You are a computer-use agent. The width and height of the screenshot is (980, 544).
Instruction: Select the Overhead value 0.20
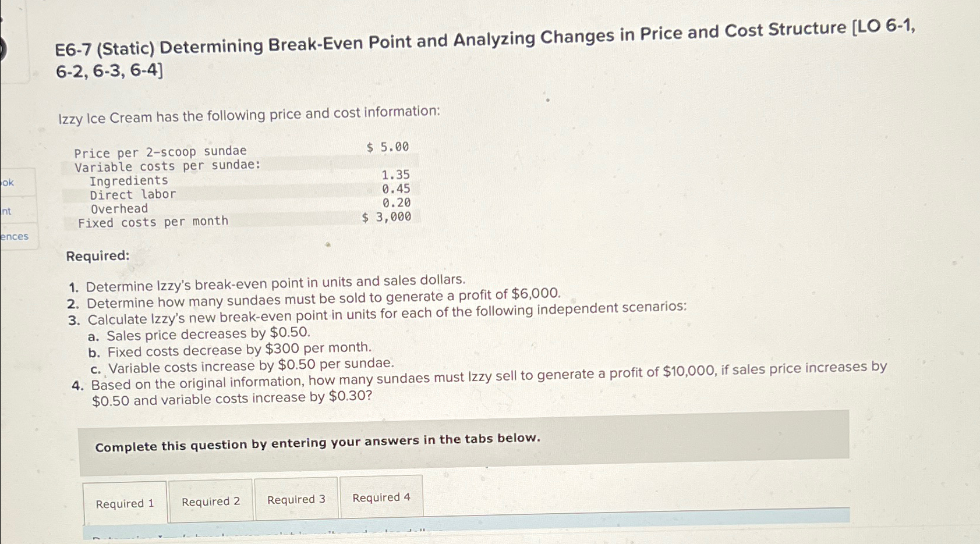coord(397,202)
